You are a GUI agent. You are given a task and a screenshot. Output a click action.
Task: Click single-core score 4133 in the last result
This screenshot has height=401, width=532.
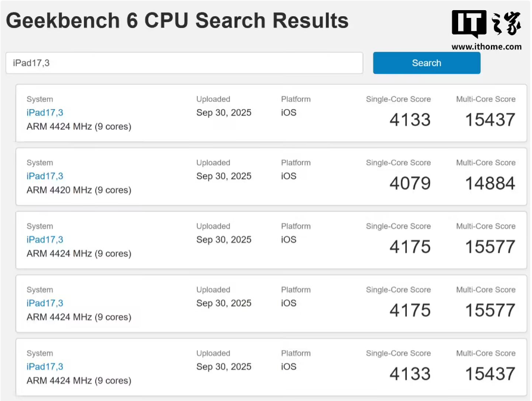pos(410,374)
